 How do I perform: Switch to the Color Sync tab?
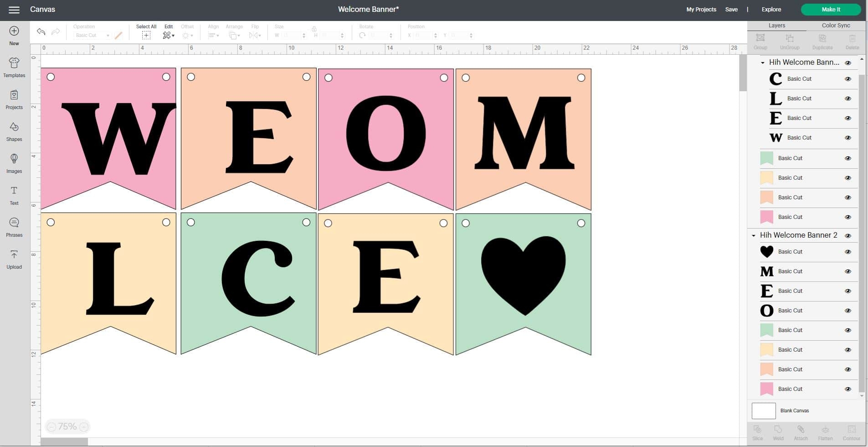point(836,26)
